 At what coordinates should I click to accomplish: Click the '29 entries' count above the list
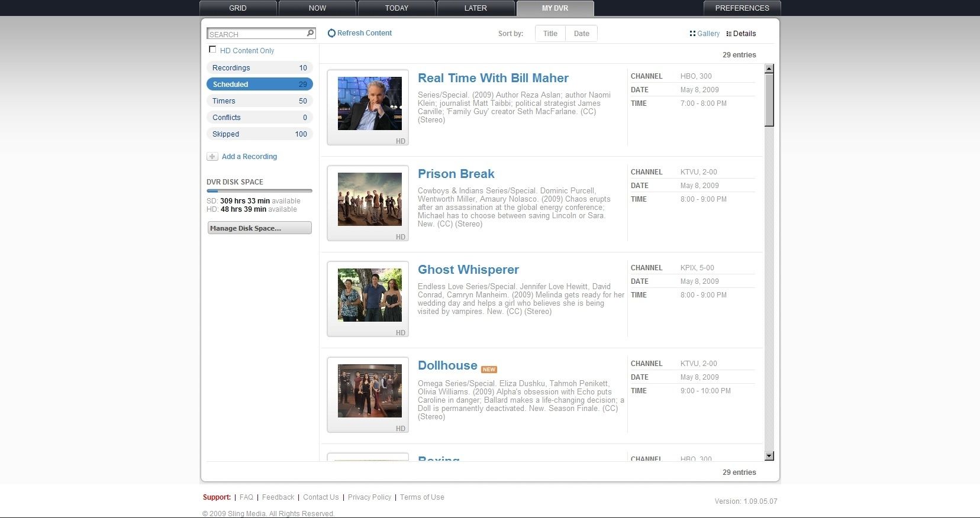(x=739, y=55)
